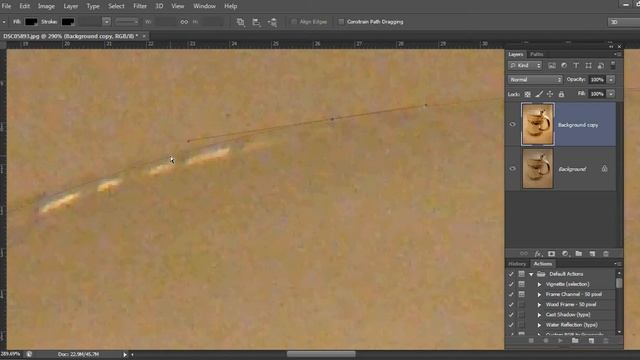Click the link width and height icon
Screen dimensions: 640x360
pyautogui.click(x=184, y=22)
